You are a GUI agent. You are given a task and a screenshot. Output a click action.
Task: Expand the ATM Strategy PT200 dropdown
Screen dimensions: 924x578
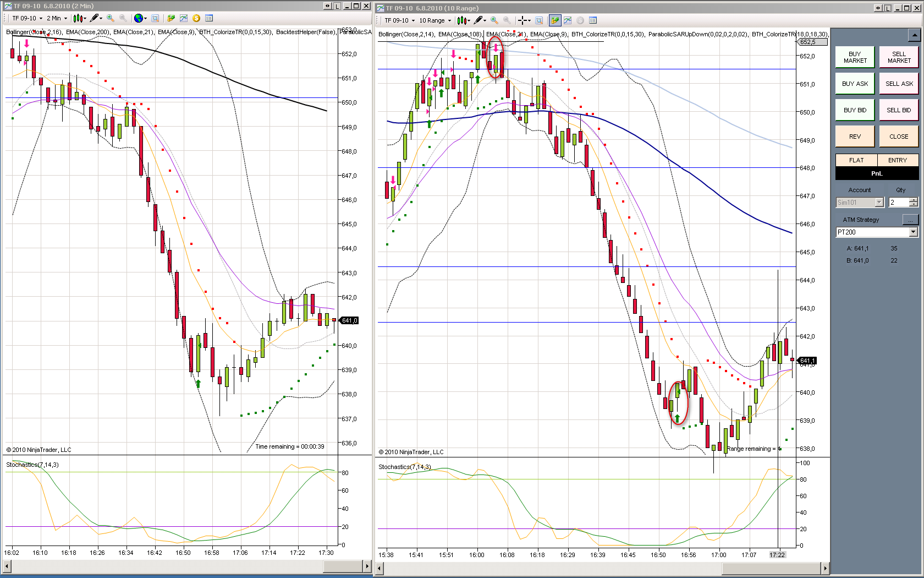(914, 232)
